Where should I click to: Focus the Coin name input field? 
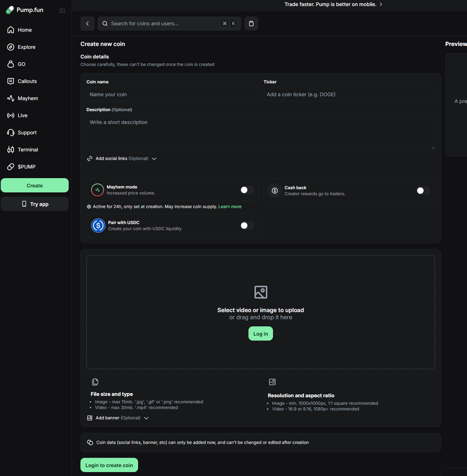(172, 94)
